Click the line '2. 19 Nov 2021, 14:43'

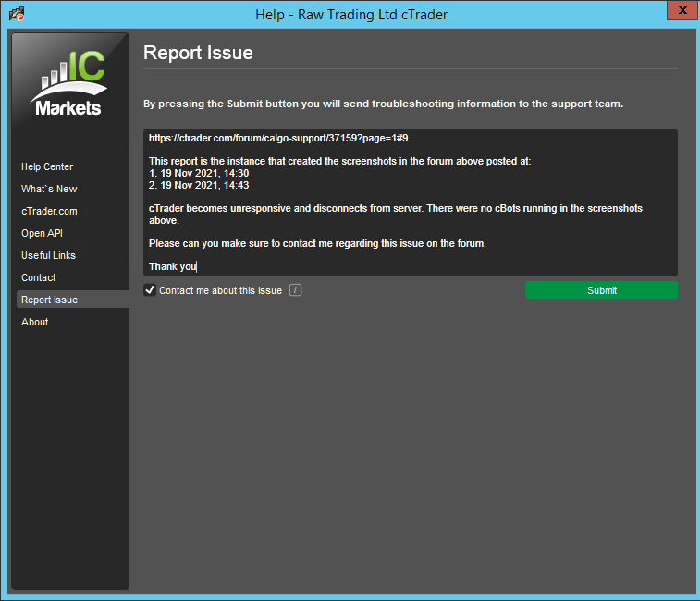click(199, 185)
